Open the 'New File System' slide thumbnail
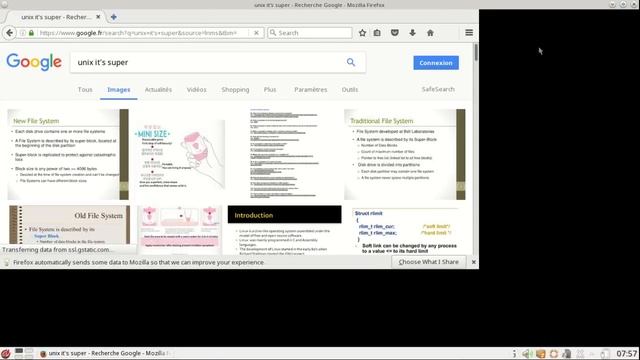The image size is (640, 360). click(x=68, y=154)
